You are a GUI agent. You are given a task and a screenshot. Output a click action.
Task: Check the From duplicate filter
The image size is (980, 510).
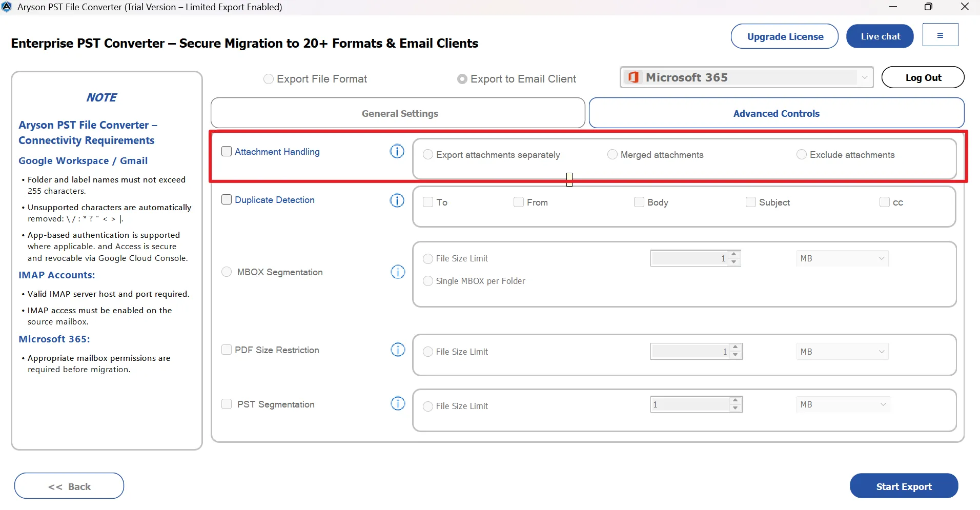pyautogui.click(x=519, y=202)
